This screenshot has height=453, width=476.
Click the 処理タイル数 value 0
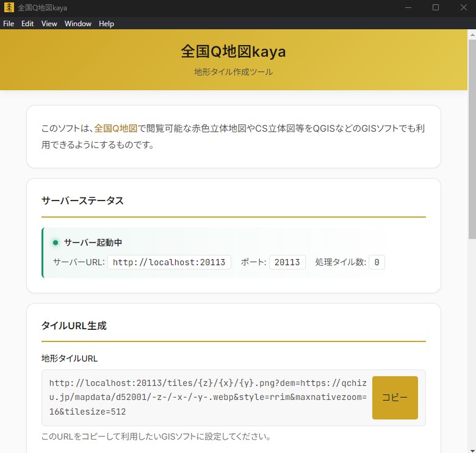(377, 262)
